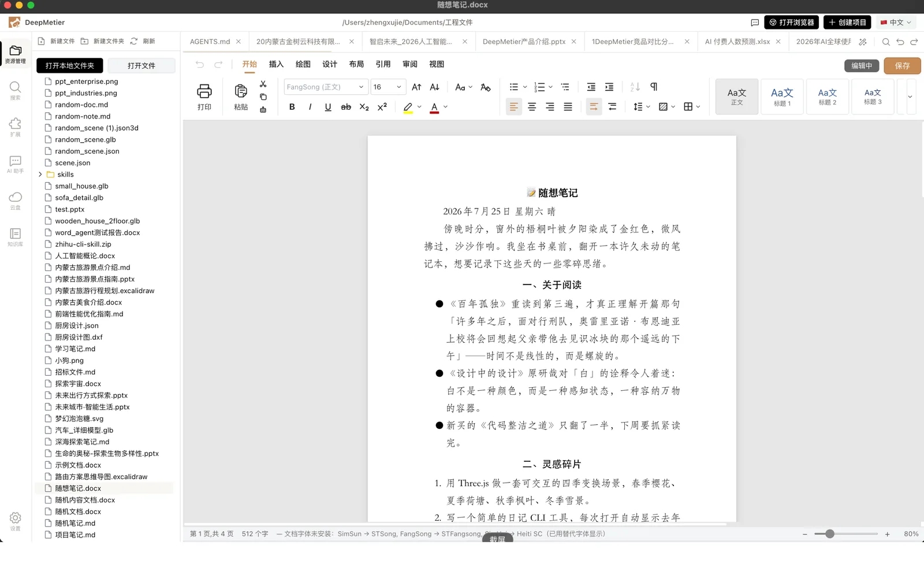
Task: Open borders dropdown
Action: 692,107
